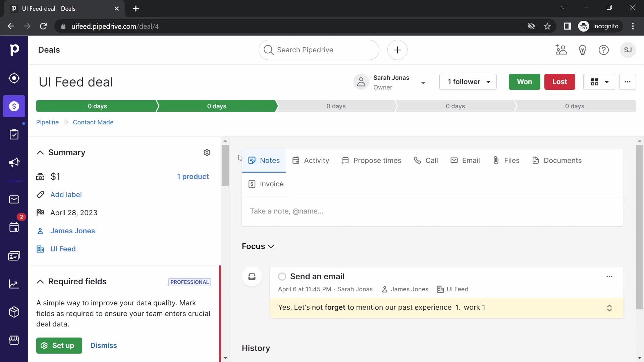The width and height of the screenshot is (644, 362).
Task: Expand the Focus section chevron
Action: click(272, 247)
